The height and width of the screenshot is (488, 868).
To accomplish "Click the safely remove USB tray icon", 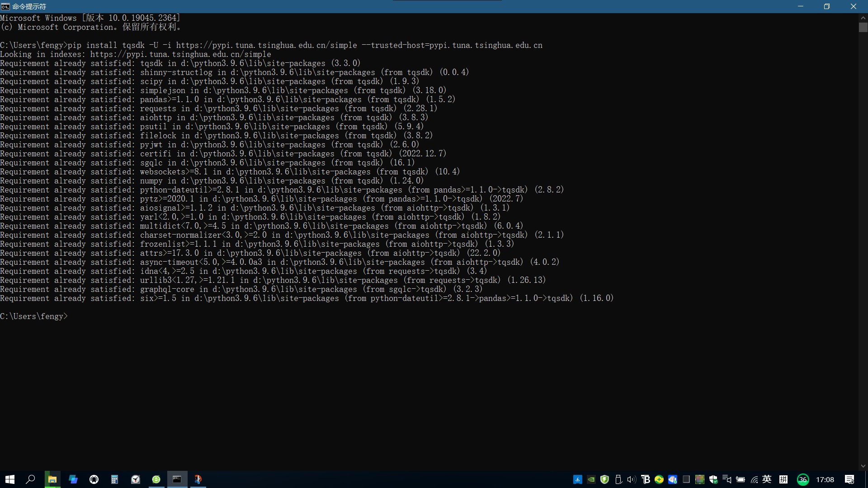I will [618, 480].
